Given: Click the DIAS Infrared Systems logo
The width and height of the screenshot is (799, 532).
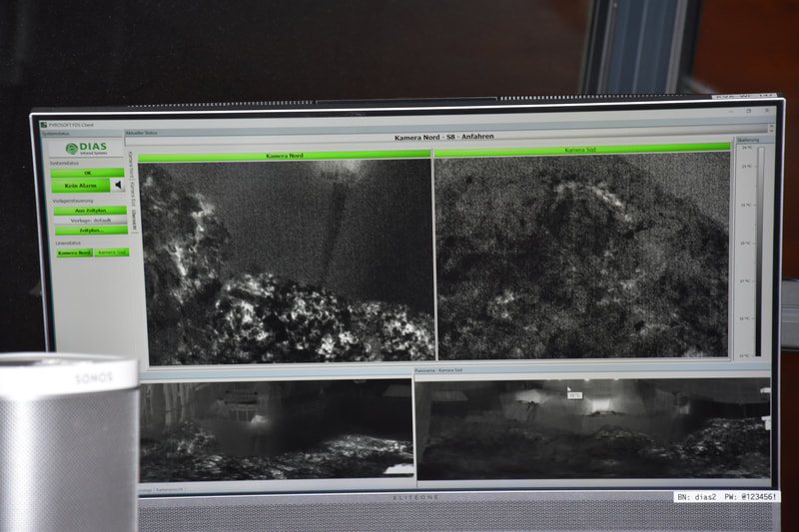Looking at the screenshot, I should pos(86,148).
